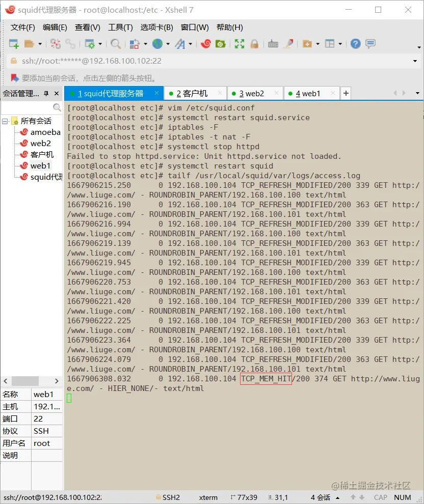Click the color scheme toolbar icon
This screenshot has height=504, width=424.
point(135,44)
